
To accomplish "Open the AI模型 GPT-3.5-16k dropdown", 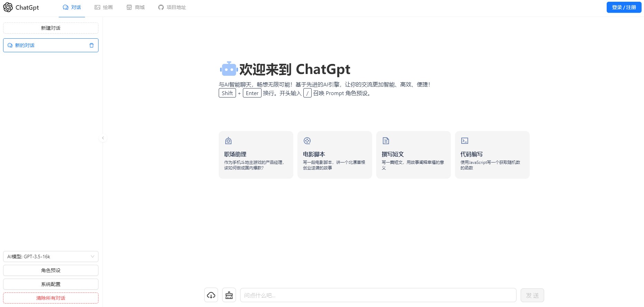I will pos(48,257).
